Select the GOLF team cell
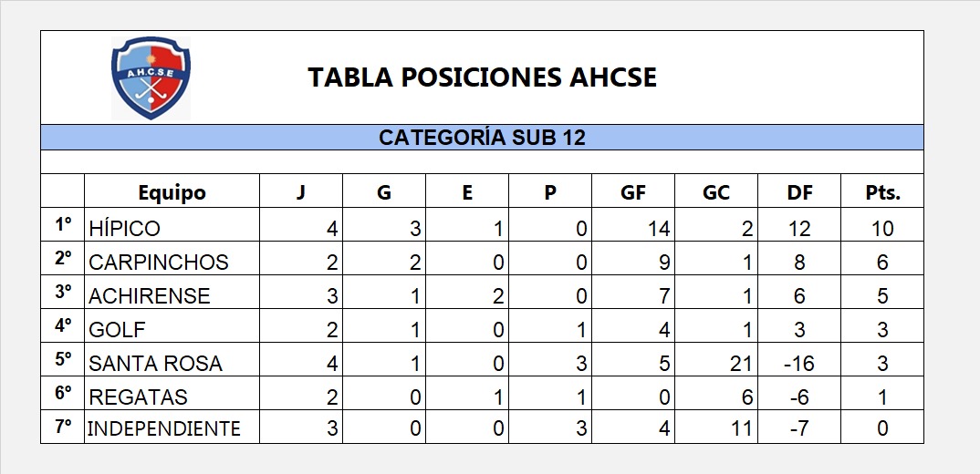This screenshot has height=474, width=980. point(118,330)
